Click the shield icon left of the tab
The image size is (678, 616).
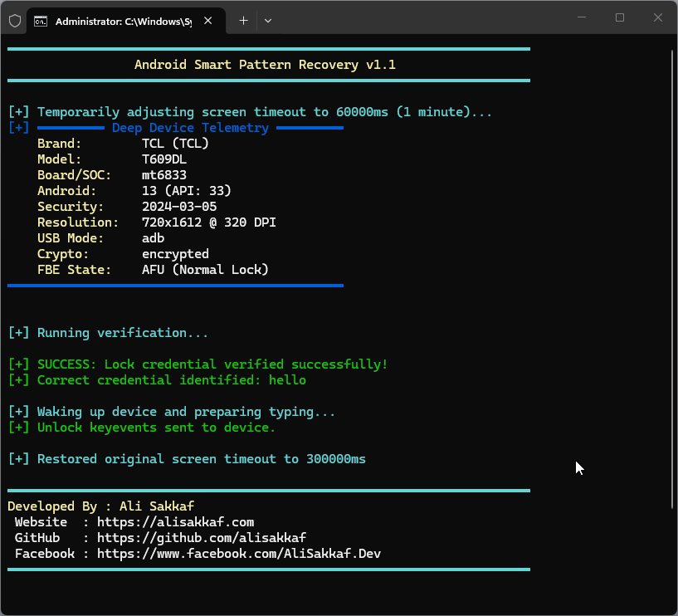pyautogui.click(x=15, y=21)
